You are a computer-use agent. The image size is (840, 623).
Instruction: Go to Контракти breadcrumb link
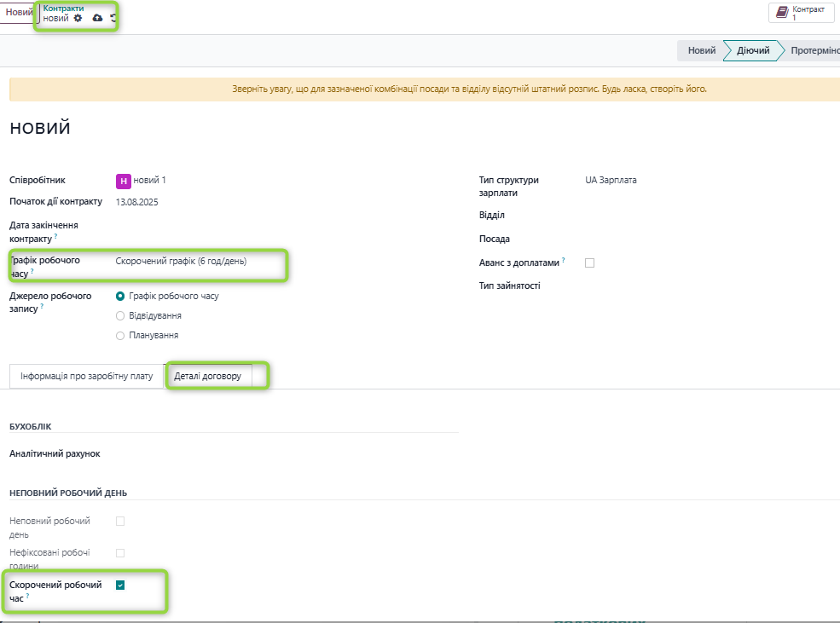click(63, 8)
